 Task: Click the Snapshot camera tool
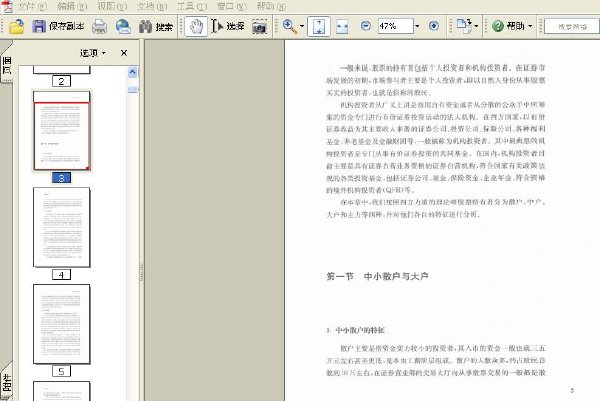[x=259, y=26]
